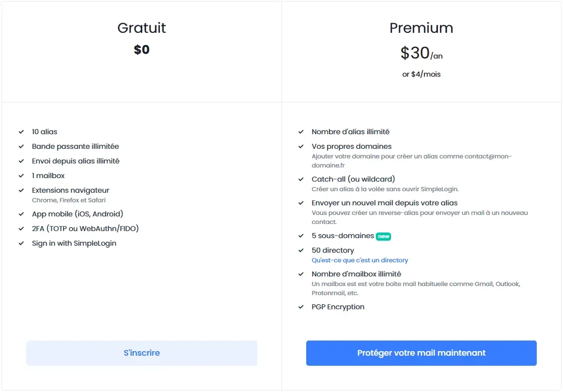Image resolution: width=563 pixels, height=392 pixels.
Task: Click the checkmark next to PGP Encryption
Action: [301, 307]
